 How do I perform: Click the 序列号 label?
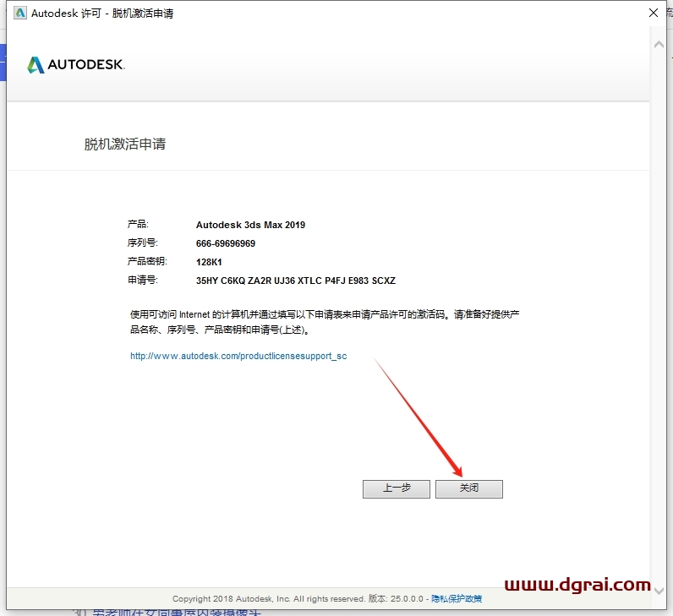tap(143, 243)
